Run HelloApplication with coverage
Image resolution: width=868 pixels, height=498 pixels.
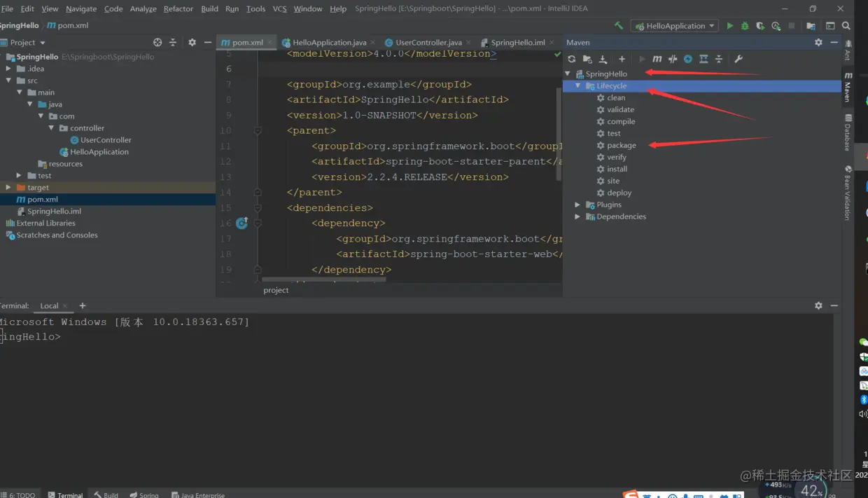pyautogui.click(x=760, y=26)
